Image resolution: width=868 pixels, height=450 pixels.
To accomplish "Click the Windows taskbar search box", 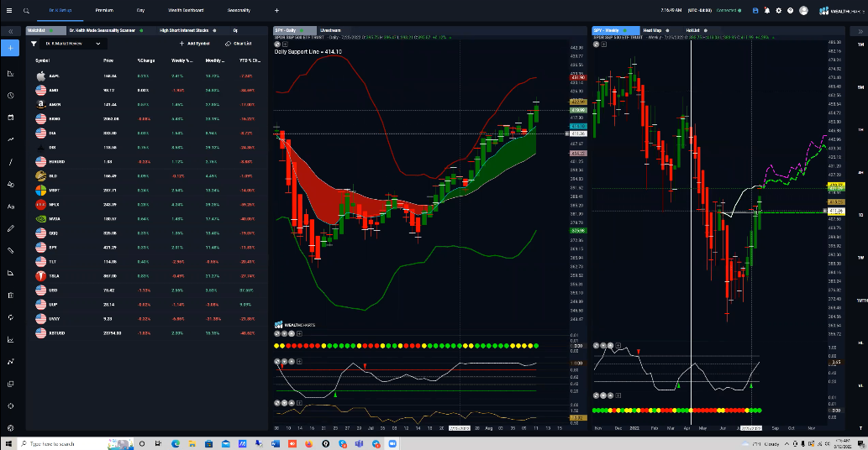I will pyautogui.click(x=76, y=444).
